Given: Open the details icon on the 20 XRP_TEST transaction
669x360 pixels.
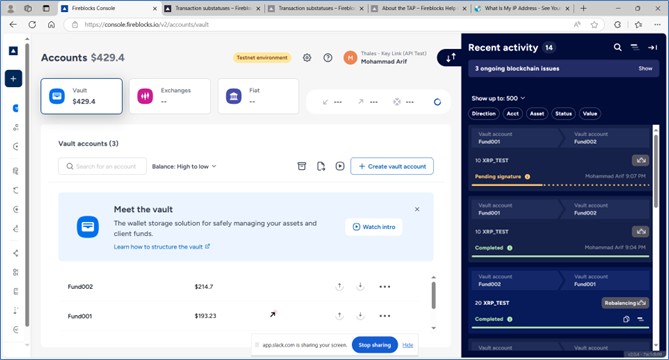Looking at the screenshot, I should coord(640,319).
